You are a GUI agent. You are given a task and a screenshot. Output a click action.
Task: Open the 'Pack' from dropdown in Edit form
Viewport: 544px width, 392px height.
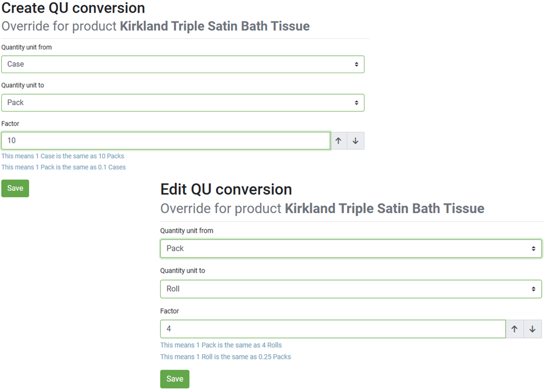[x=351, y=249]
